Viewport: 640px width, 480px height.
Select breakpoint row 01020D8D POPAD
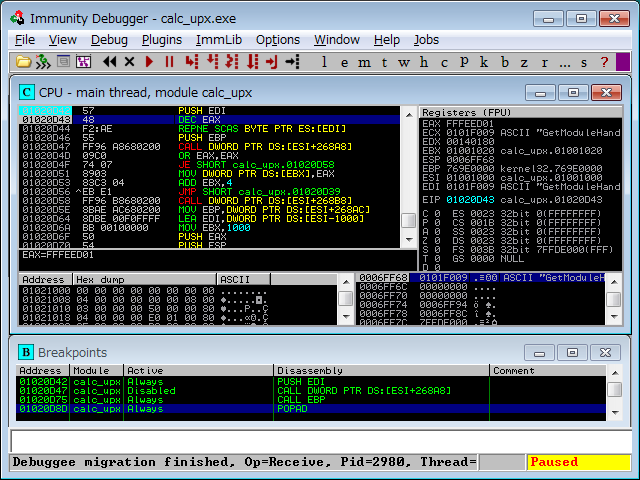pyautogui.click(x=311, y=409)
